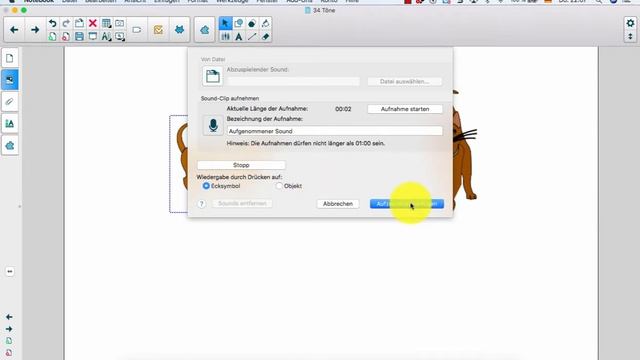This screenshot has height=360, width=640.
Task: Move toolbar with the up-down arrow icon
Action: 630,37
